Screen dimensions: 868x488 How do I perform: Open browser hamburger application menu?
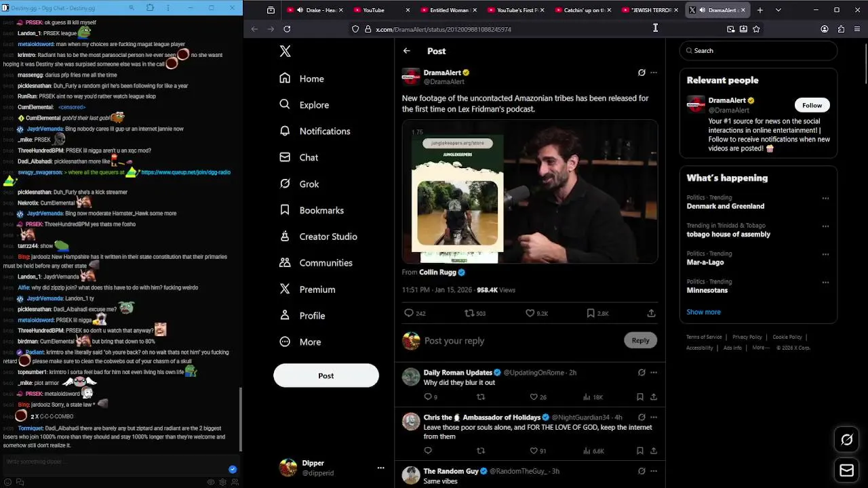(x=857, y=29)
